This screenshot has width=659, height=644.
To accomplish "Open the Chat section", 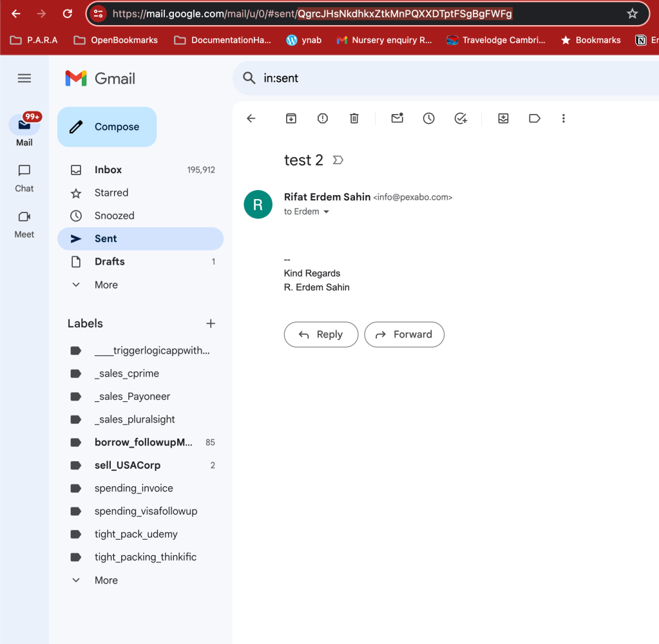I will 24,178.
